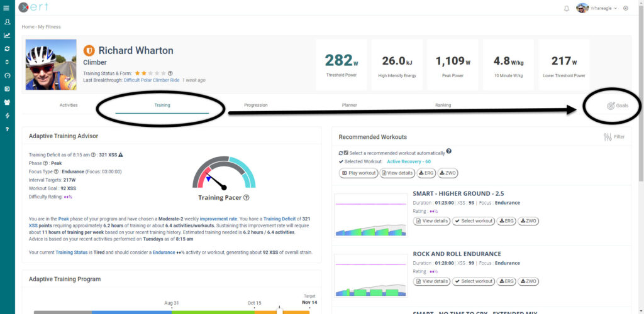The width and height of the screenshot is (644, 314).
Task: Click the improvement rate link
Action: (218, 219)
